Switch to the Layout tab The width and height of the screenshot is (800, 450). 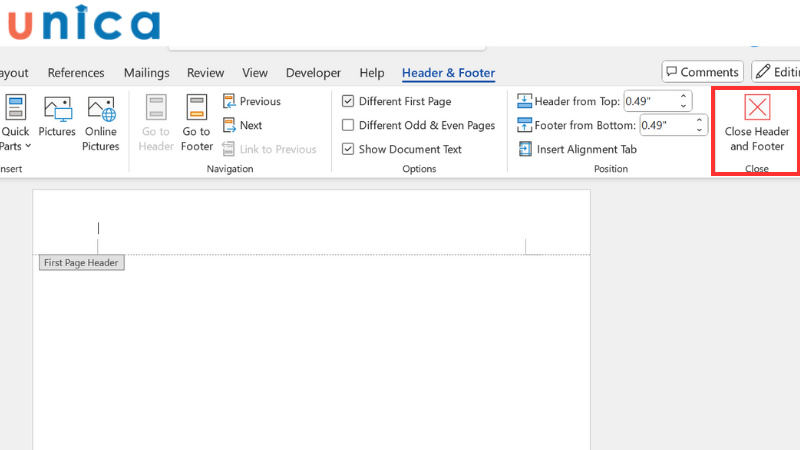tap(14, 73)
